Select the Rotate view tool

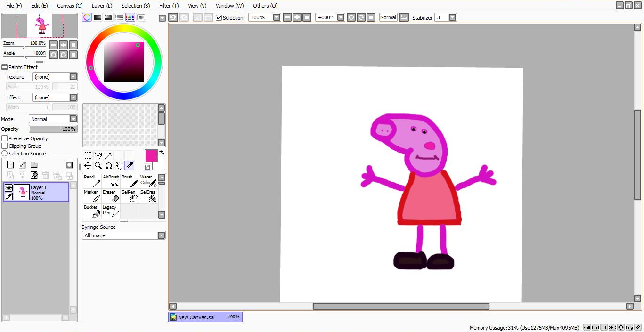point(108,166)
